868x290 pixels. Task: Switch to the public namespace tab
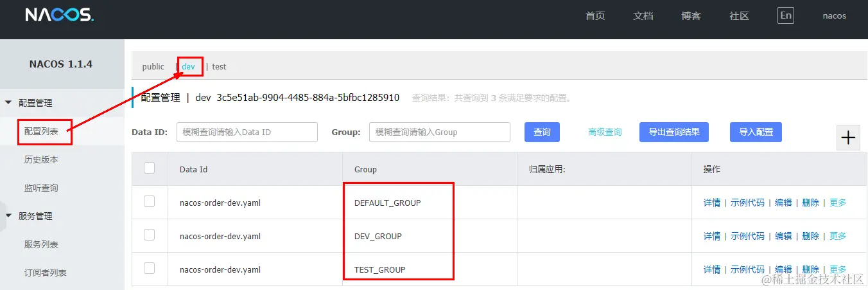click(x=153, y=66)
